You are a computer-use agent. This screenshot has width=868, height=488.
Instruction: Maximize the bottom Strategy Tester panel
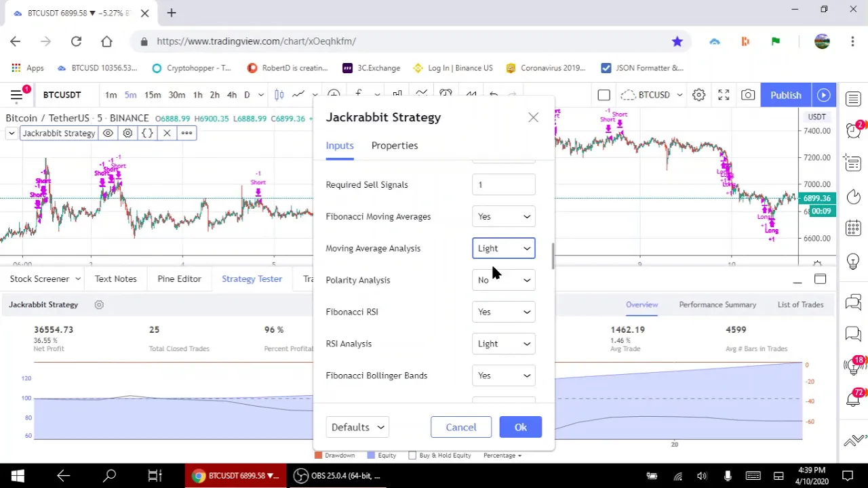820,279
